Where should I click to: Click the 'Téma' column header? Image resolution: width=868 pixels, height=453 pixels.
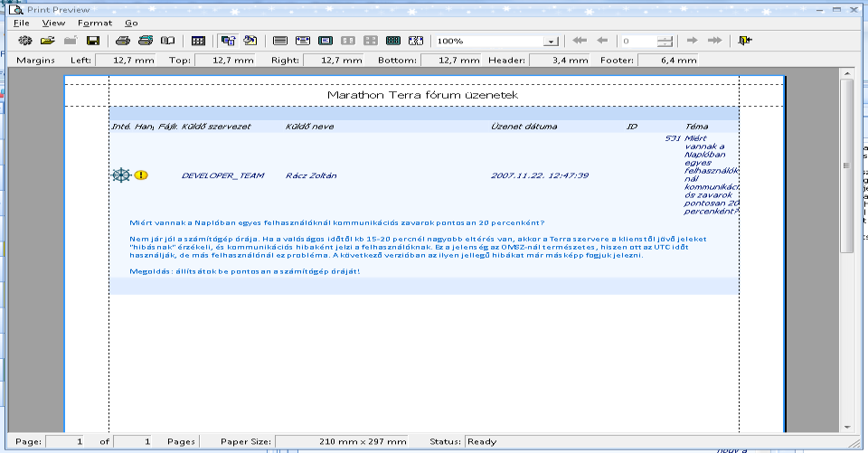(x=696, y=127)
